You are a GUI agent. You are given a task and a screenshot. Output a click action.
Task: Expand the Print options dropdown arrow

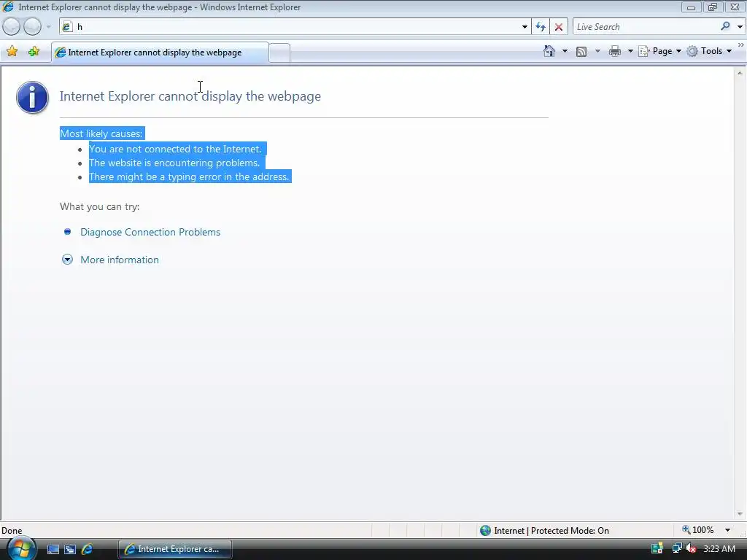coord(630,51)
